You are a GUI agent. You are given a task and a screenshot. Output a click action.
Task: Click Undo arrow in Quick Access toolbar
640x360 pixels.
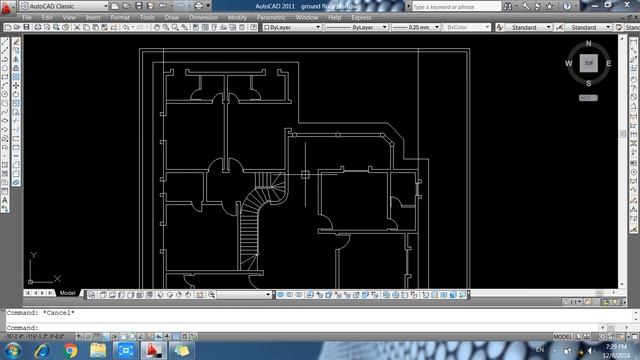[162, 6]
